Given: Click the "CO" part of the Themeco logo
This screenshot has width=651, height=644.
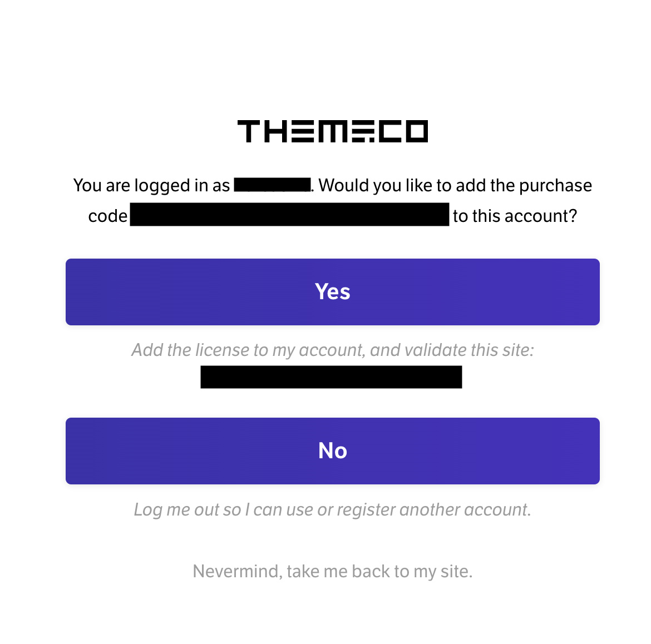Looking at the screenshot, I should pyautogui.click(x=403, y=132).
